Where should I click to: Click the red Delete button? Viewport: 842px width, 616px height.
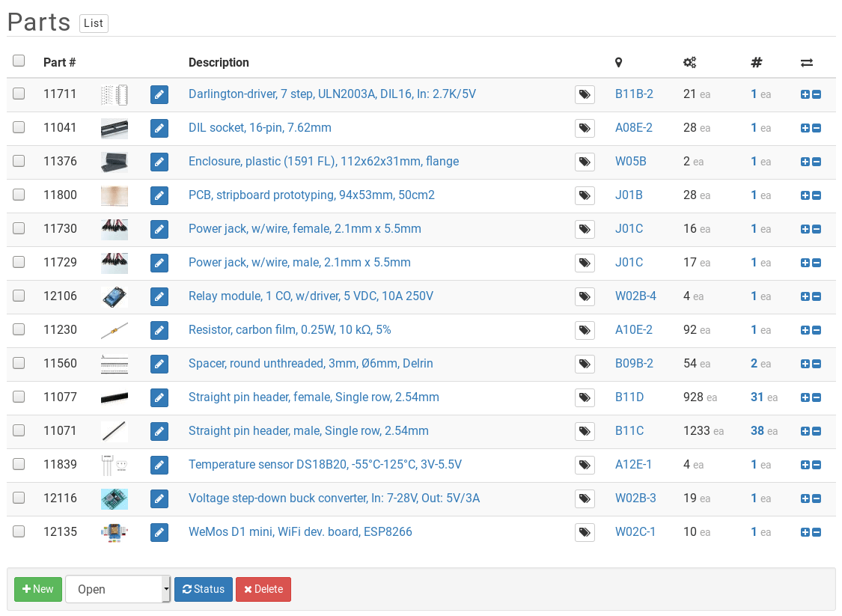click(263, 589)
